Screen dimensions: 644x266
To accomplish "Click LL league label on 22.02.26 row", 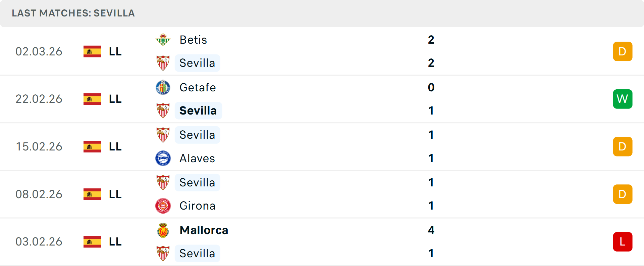I will click(x=115, y=99).
